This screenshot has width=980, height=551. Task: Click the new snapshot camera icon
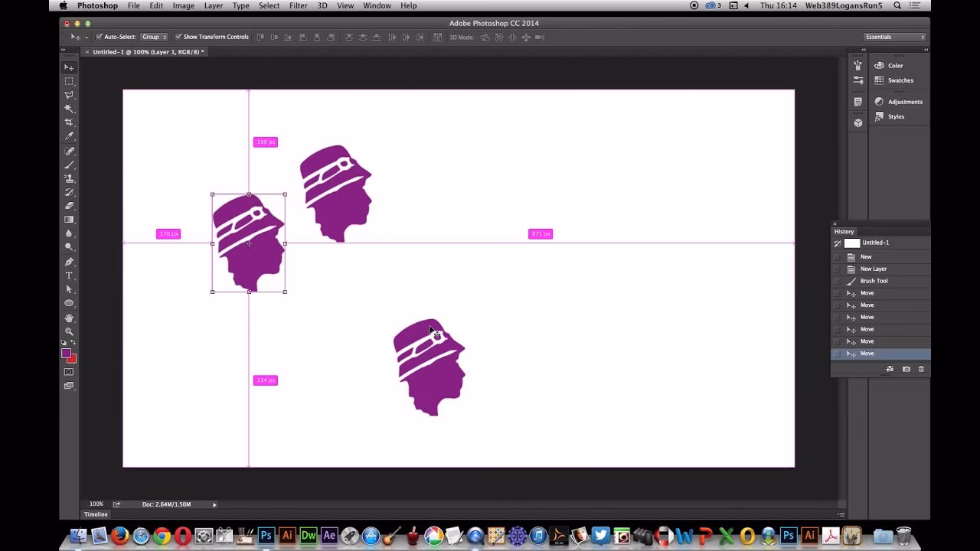[906, 369]
